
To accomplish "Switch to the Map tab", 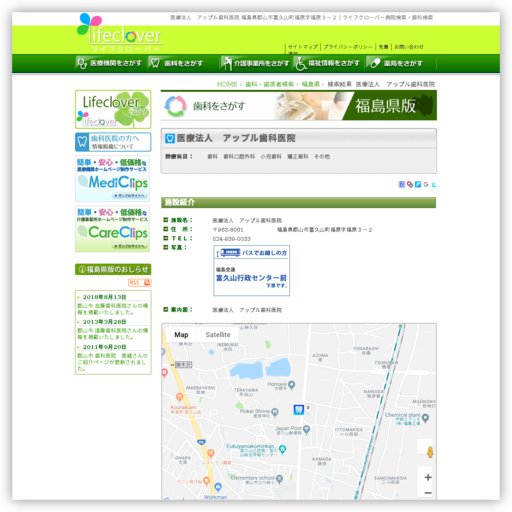I will pyautogui.click(x=181, y=335).
